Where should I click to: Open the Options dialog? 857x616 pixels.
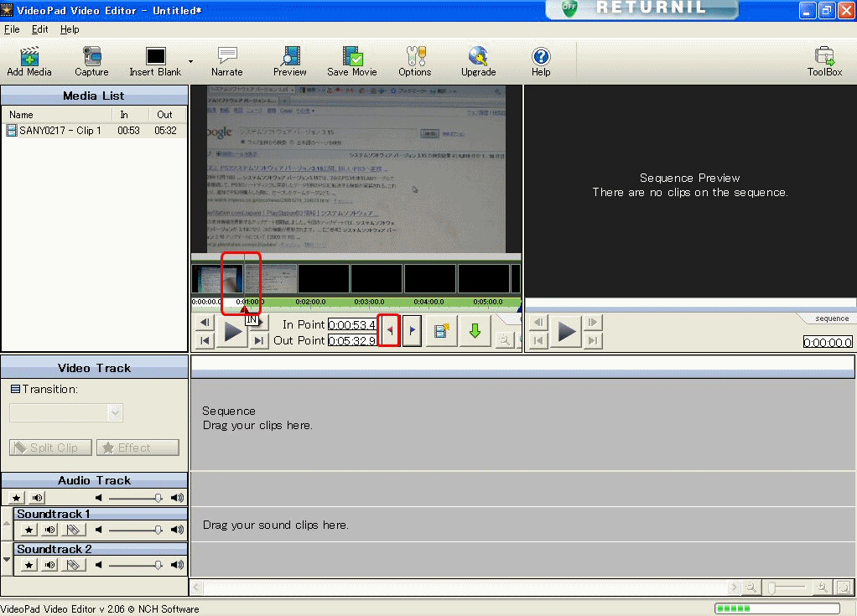click(415, 60)
